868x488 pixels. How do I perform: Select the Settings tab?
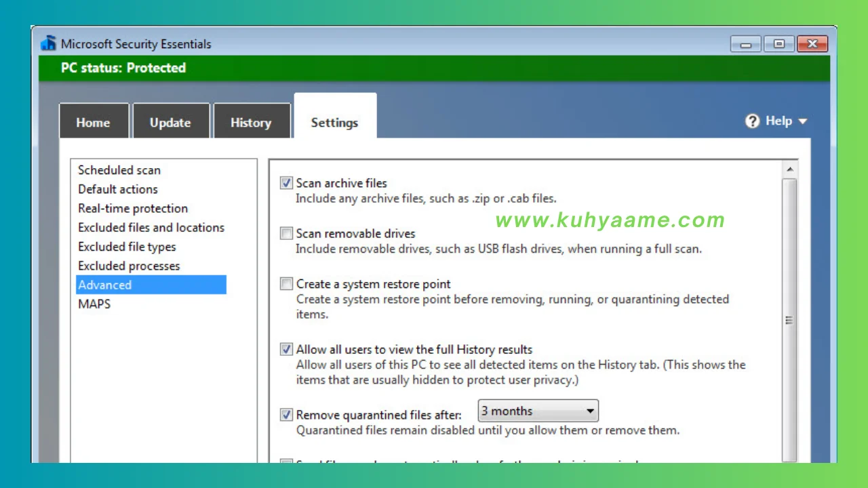click(335, 117)
